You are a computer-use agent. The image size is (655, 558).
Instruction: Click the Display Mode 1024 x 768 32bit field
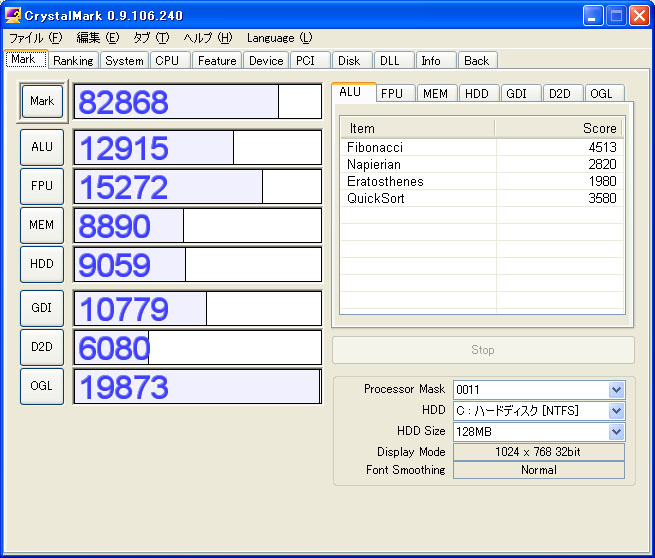click(539, 452)
